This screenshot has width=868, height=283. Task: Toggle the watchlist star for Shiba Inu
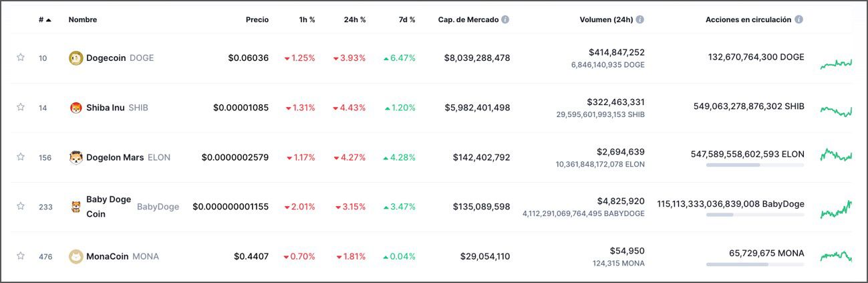click(x=21, y=107)
